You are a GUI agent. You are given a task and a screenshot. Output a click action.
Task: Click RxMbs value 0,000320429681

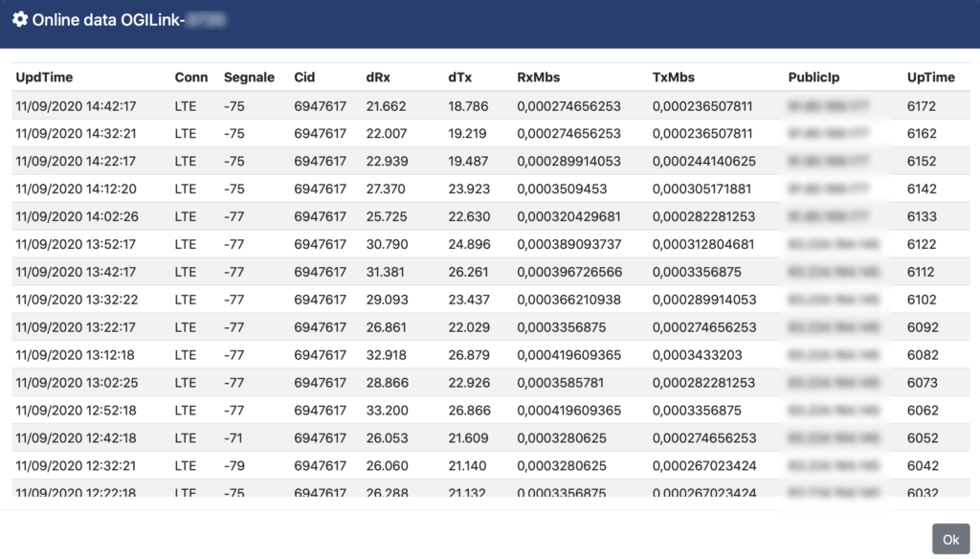click(x=568, y=217)
